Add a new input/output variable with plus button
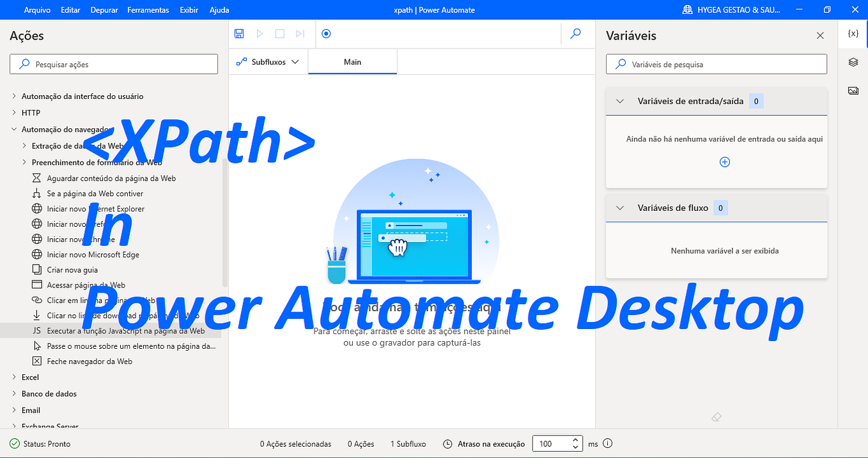Viewport: 868px width, 458px height. pos(724,162)
